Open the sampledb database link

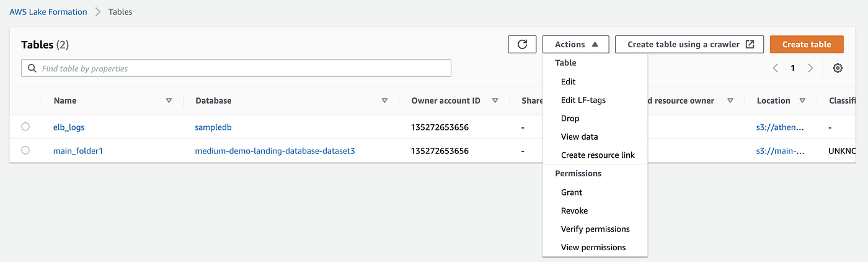(x=213, y=127)
